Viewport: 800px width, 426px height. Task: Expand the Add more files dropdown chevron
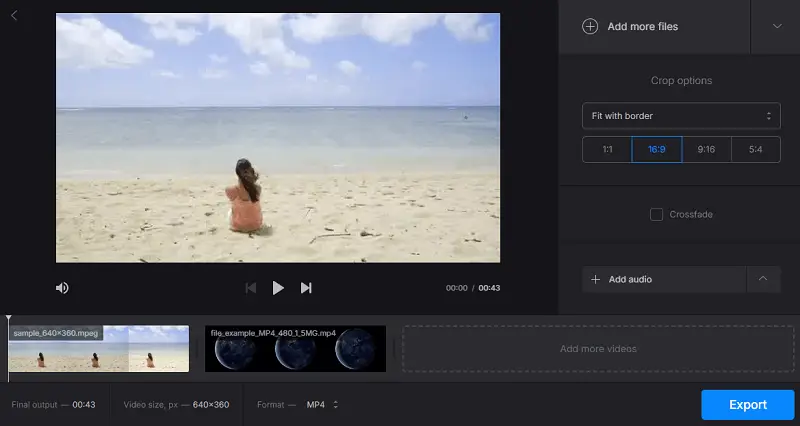click(777, 27)
